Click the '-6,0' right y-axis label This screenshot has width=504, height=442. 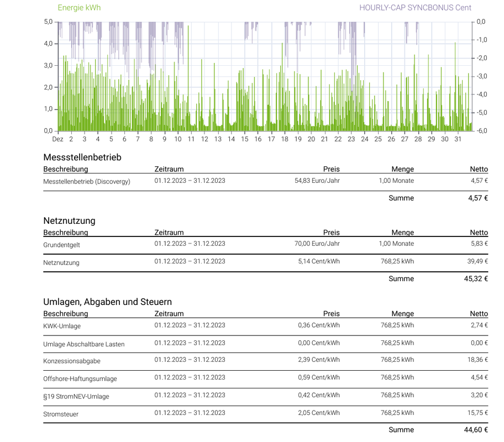click(x=481, y=131)
